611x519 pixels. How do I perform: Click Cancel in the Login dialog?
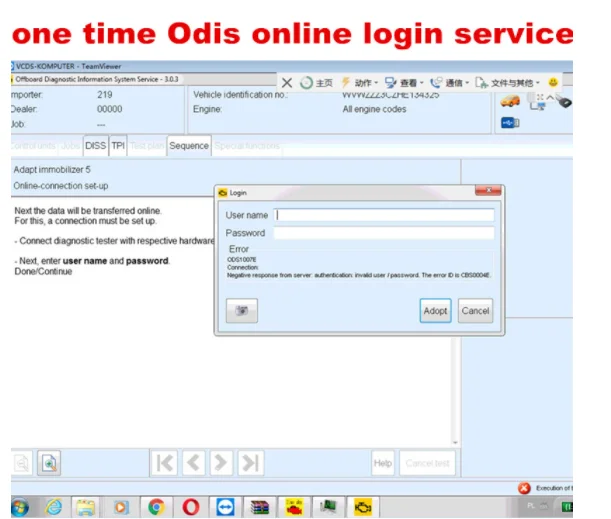coord(475,311)
